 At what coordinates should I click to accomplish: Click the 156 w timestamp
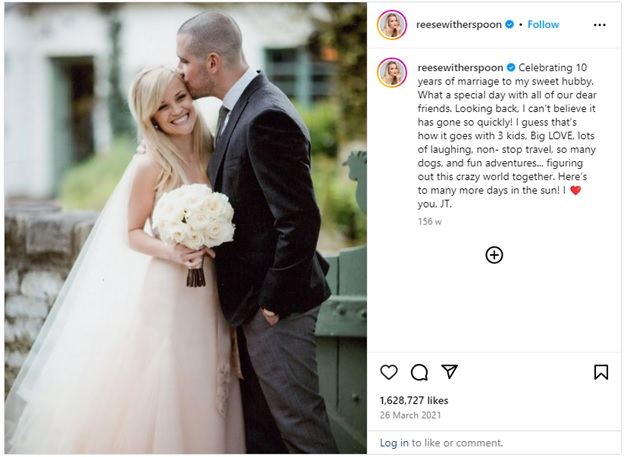tap(430, 221)
